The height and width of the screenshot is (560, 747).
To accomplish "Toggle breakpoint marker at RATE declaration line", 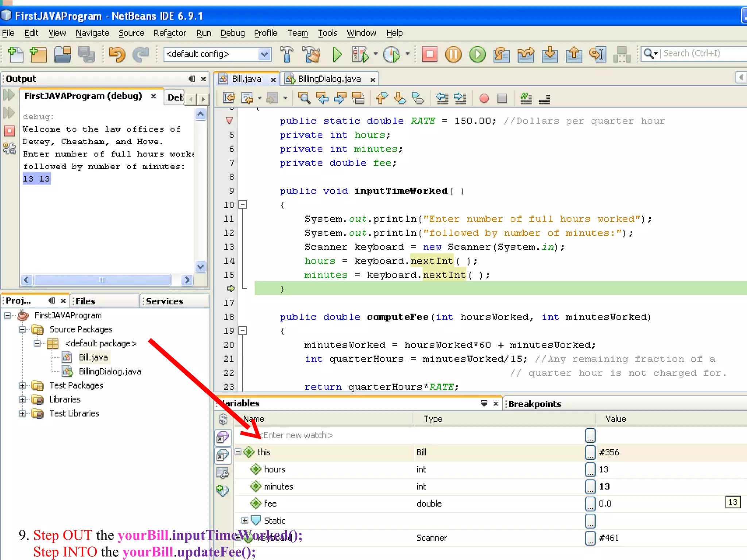I will point(229,121).
